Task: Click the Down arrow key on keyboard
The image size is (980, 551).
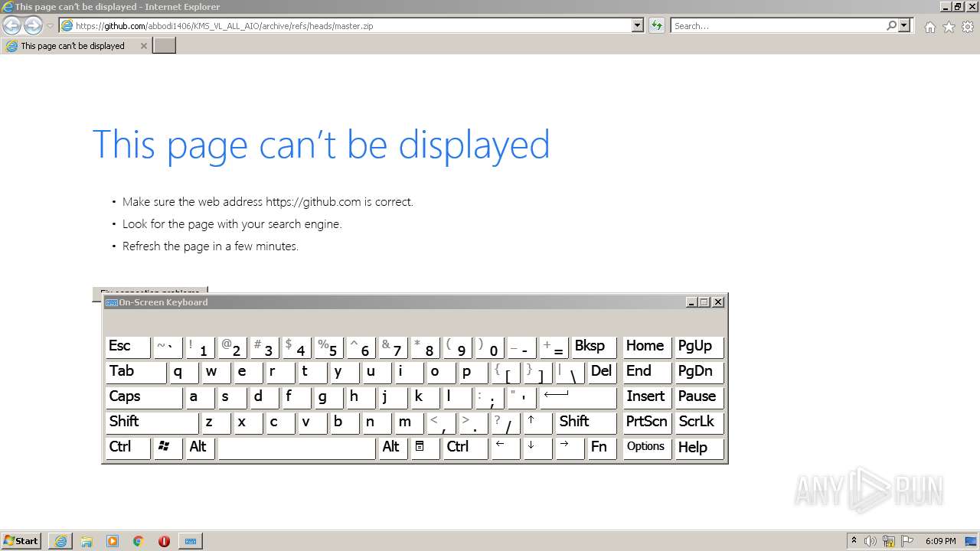Action: pos(537,447)
